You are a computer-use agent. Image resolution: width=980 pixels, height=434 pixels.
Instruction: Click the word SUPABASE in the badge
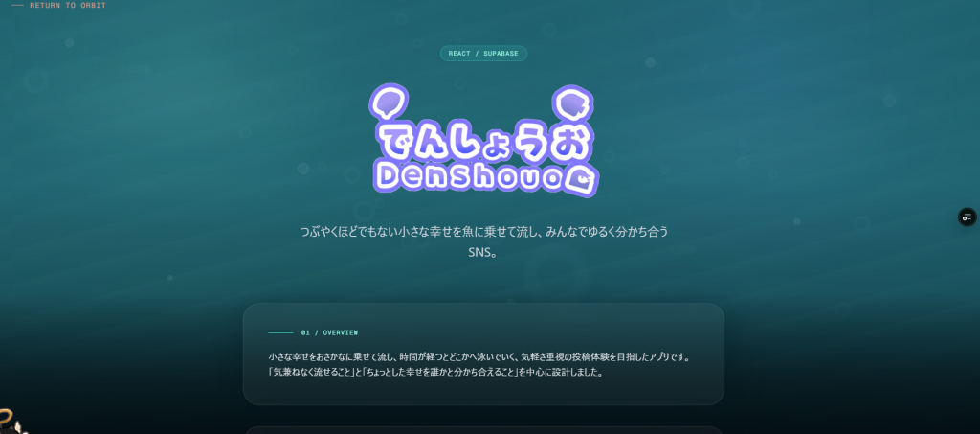(500, 54)
